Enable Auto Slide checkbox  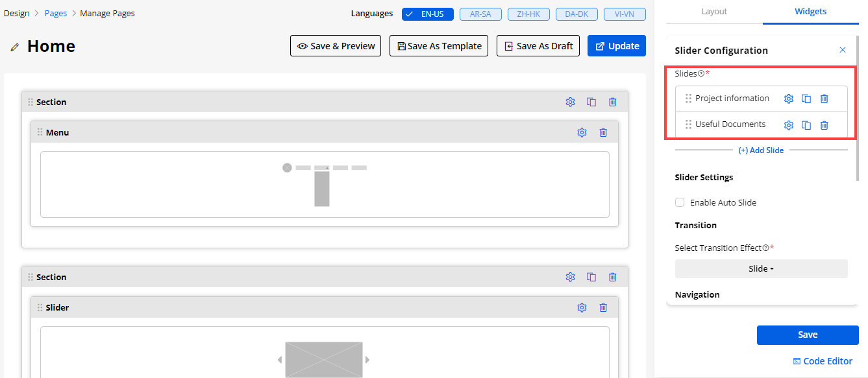click(680, 202)
